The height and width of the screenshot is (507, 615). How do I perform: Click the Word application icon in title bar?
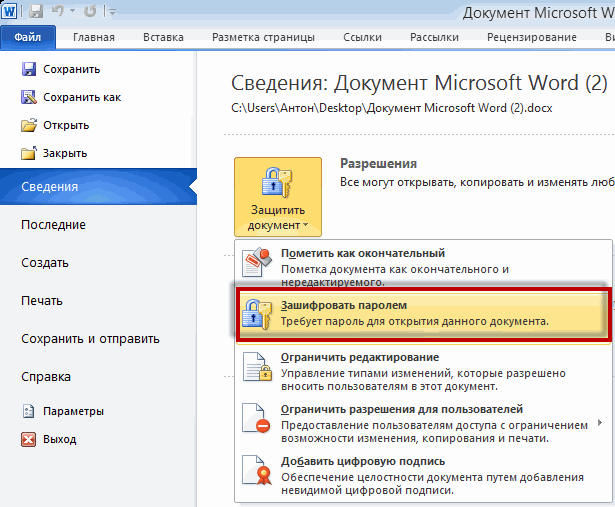point(9,11)
